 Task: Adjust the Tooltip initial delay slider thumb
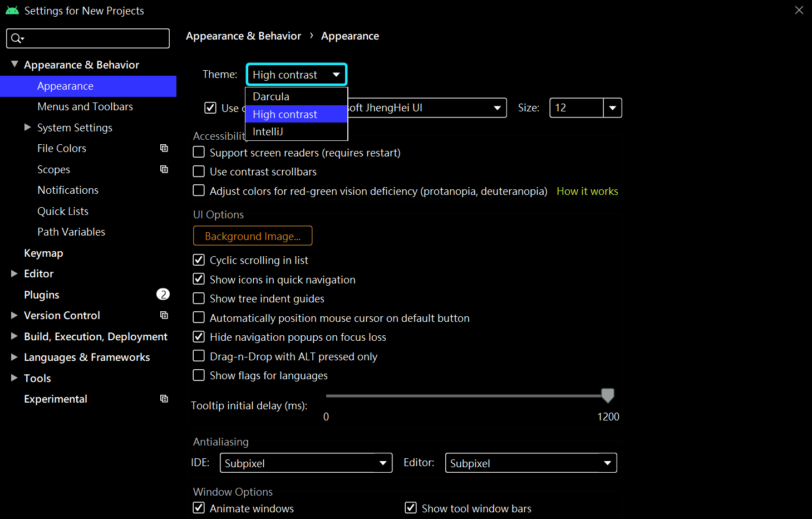pyautogui.click(x=608, y=395)
